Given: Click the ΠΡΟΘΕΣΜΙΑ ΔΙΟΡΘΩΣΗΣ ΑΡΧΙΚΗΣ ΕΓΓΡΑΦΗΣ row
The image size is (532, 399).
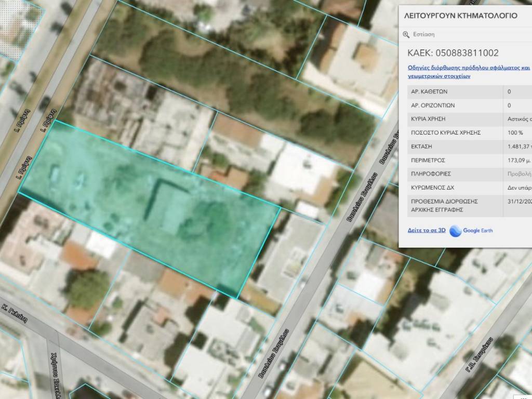Looking at the screenshot, I should pos(444,206).
